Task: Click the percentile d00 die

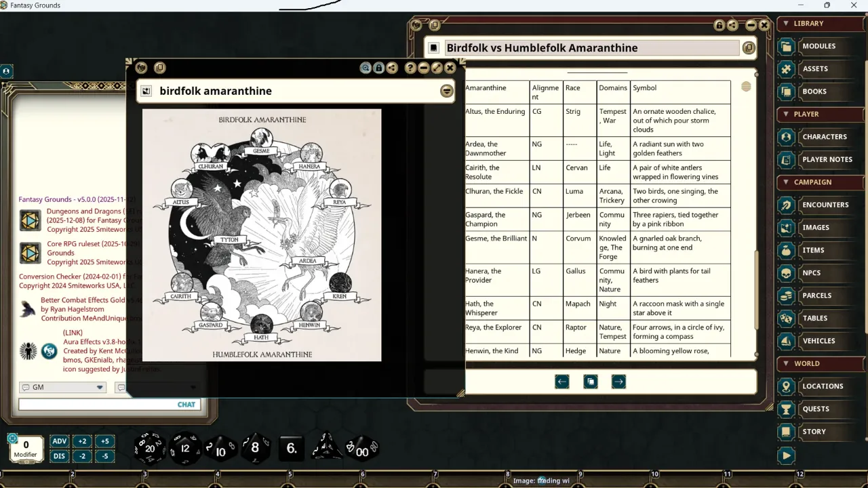Action: [x=362, y=449]
